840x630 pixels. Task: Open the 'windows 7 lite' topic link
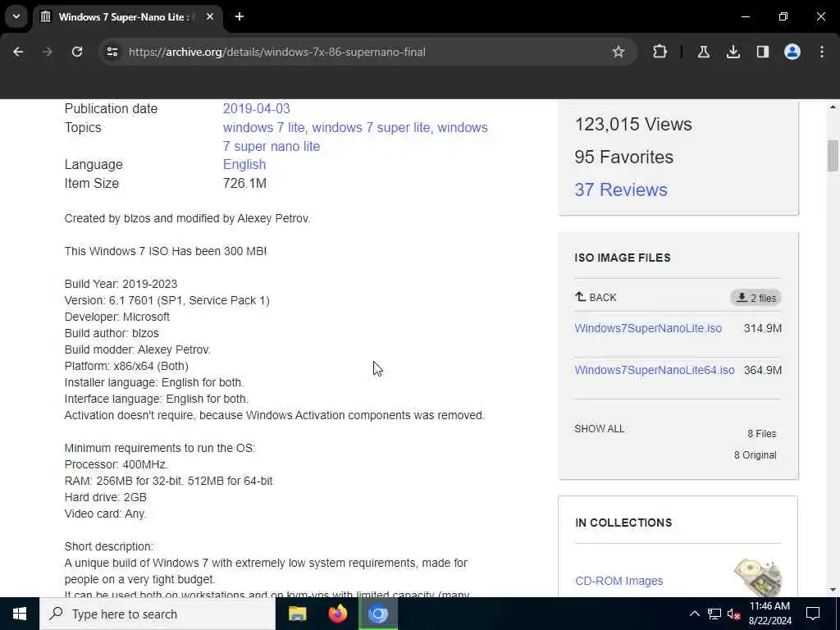coord(263,127)
